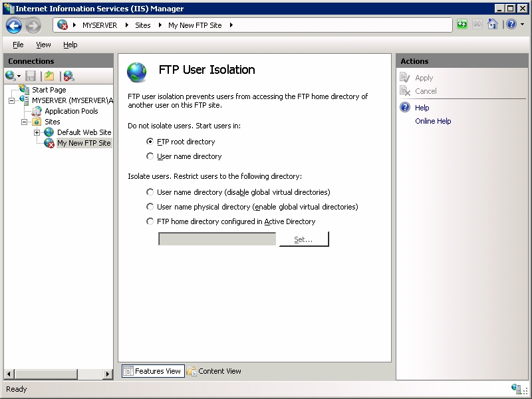The height and width of the screenshot is (399, 532).
Task: Click Sites in the breadcrumb path
Action: 142,25
